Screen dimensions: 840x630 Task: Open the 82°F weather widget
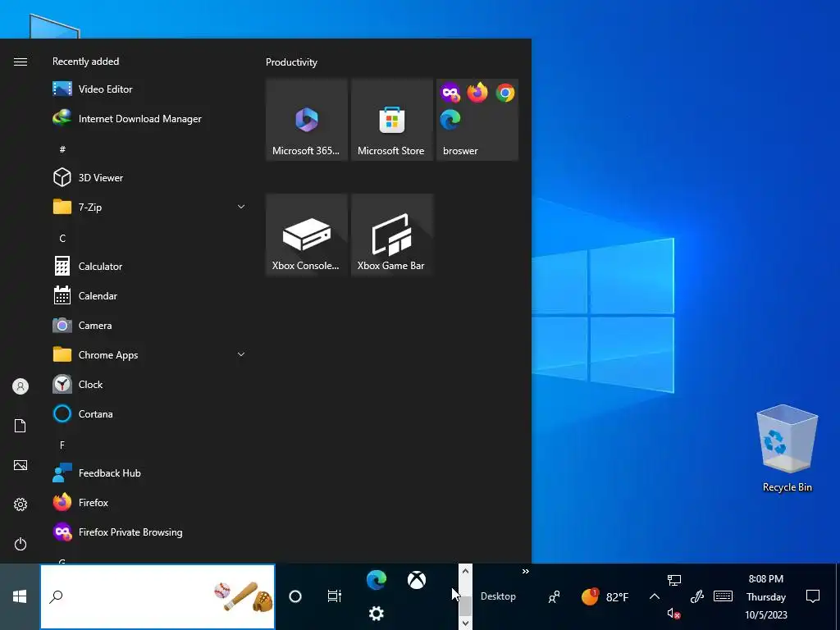click(605, 596)
